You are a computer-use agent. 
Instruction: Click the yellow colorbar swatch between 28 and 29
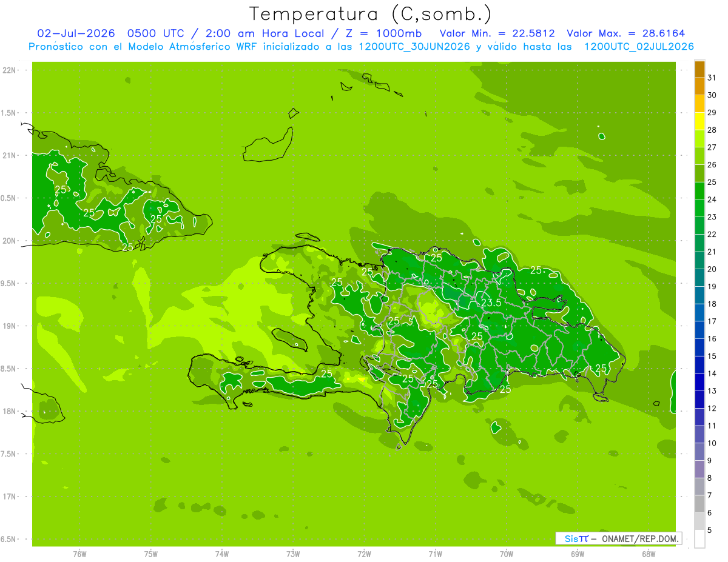(699, 121)
